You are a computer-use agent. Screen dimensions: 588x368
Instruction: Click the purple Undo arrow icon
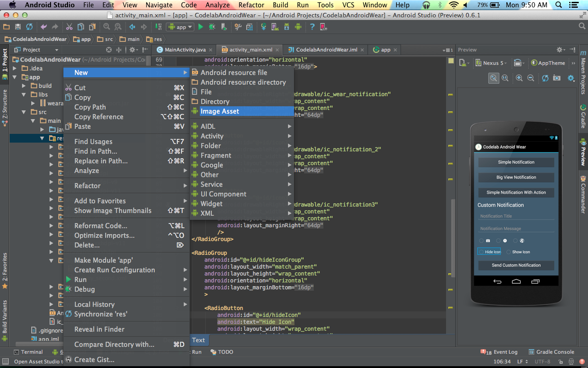coord(44,27)
